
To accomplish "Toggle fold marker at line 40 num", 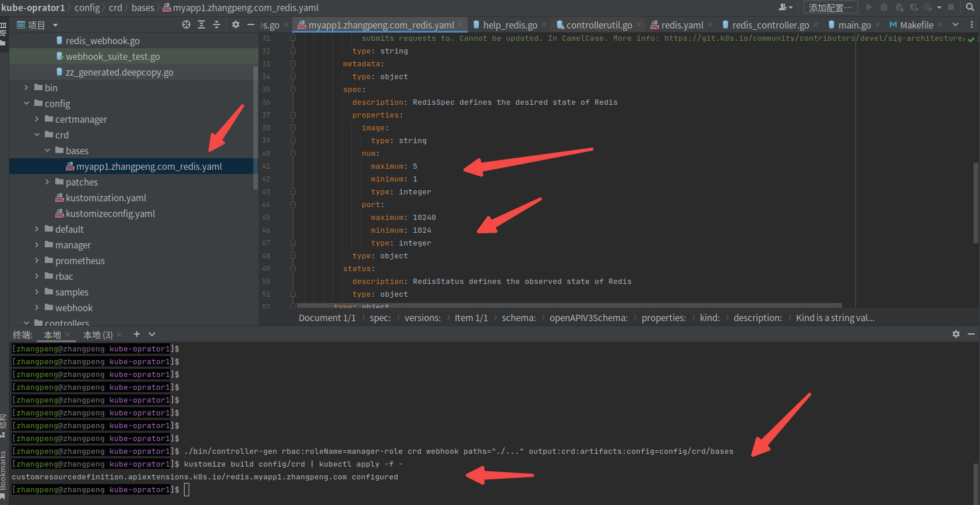I will 293,154.
